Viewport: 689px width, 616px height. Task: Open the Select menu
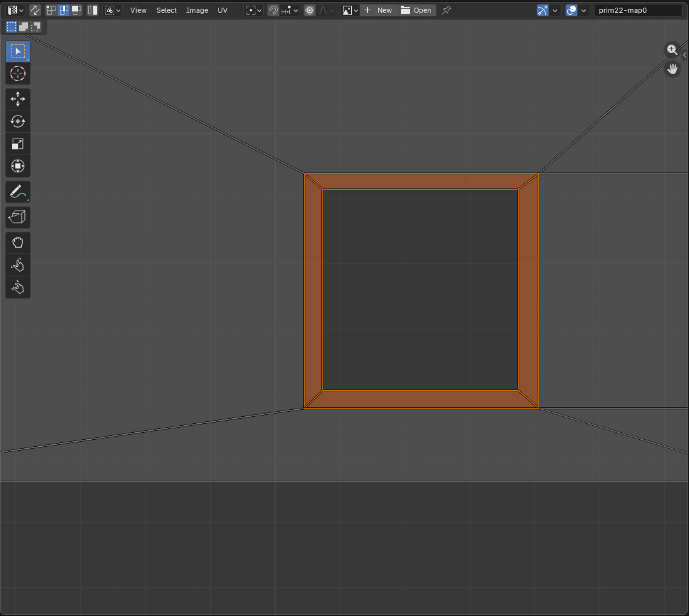167,10
